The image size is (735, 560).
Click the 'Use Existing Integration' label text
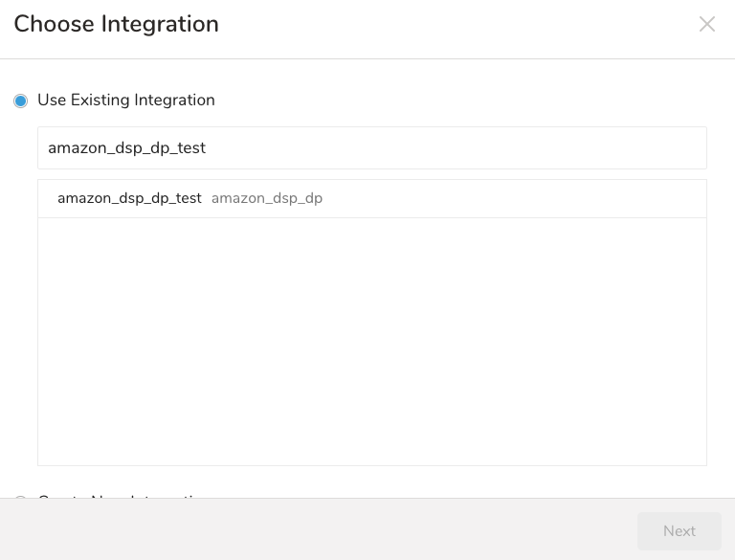tap(125, 100)
